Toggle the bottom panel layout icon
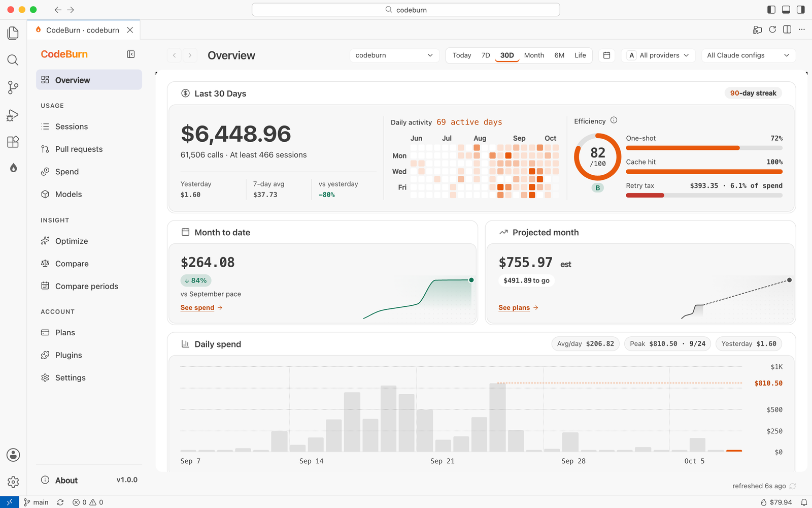This screenshot has width=812, height=508. point(786,10)
